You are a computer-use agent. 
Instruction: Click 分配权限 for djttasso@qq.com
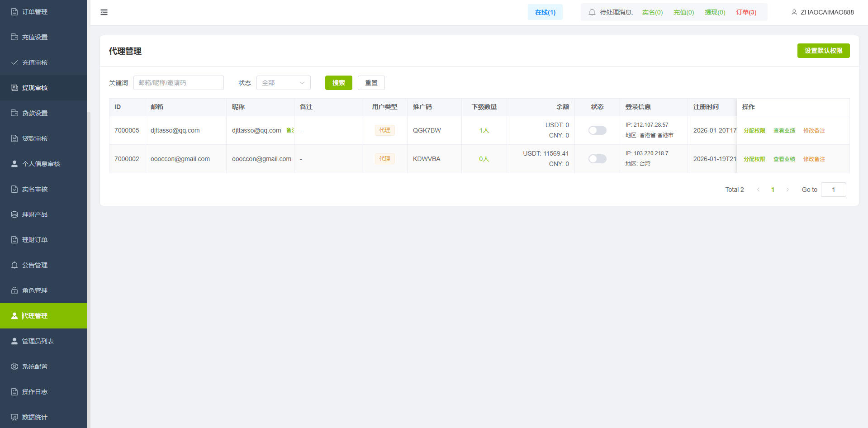tap(754, 130)
